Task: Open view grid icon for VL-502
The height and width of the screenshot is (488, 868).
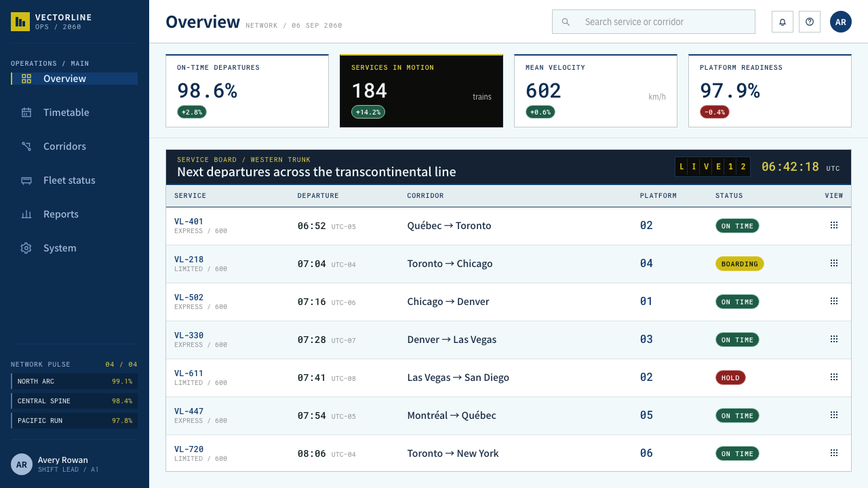Action: click(834, 301)
